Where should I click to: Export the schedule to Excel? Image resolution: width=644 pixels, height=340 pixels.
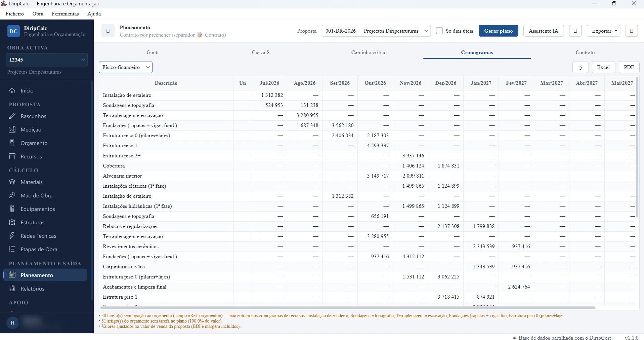coord(603,67)
